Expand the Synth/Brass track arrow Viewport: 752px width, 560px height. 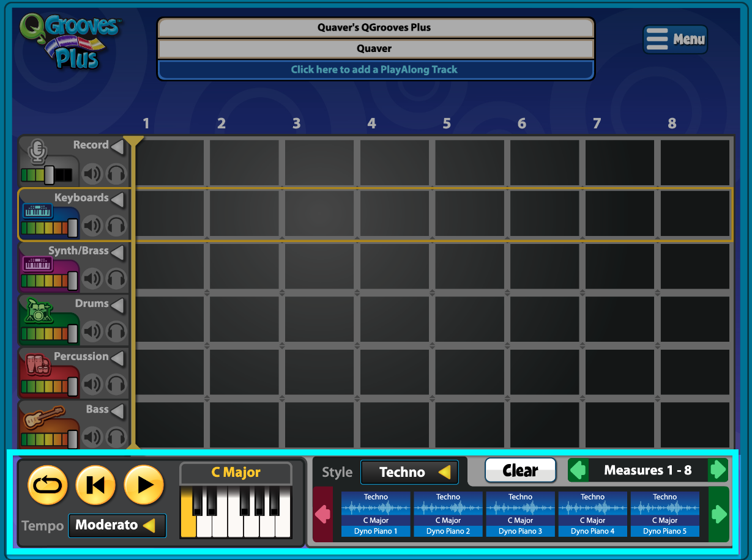tap(117, 252)
